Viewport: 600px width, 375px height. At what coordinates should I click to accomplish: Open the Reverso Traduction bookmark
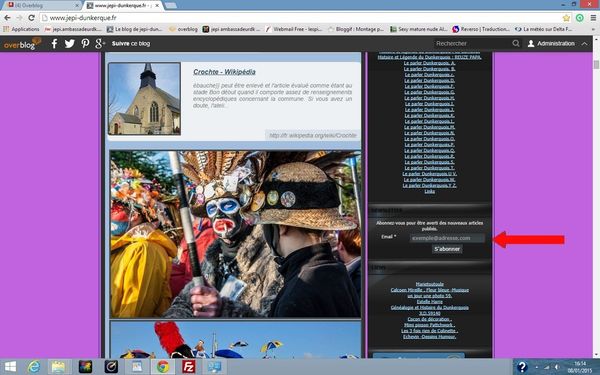[481, 29]
